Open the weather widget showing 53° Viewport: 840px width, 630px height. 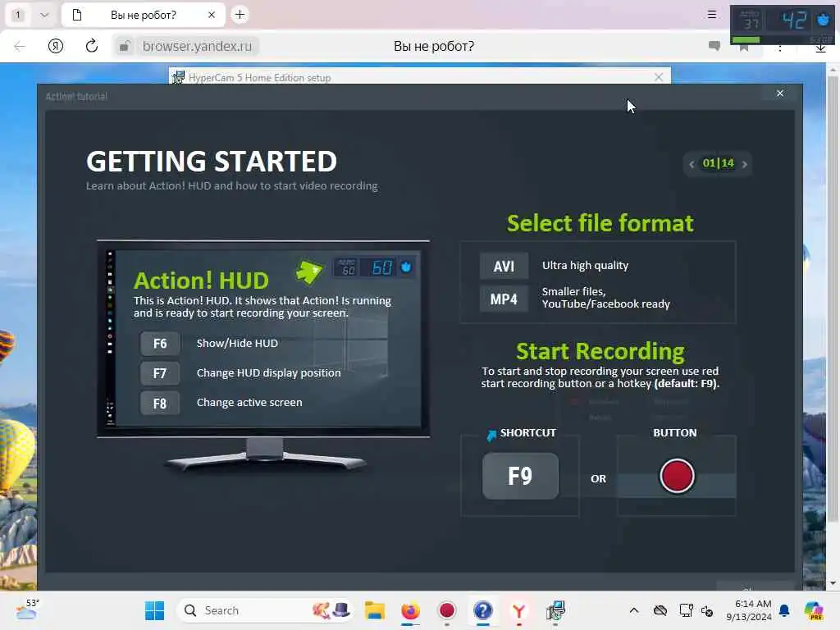(x=27, y=609)
